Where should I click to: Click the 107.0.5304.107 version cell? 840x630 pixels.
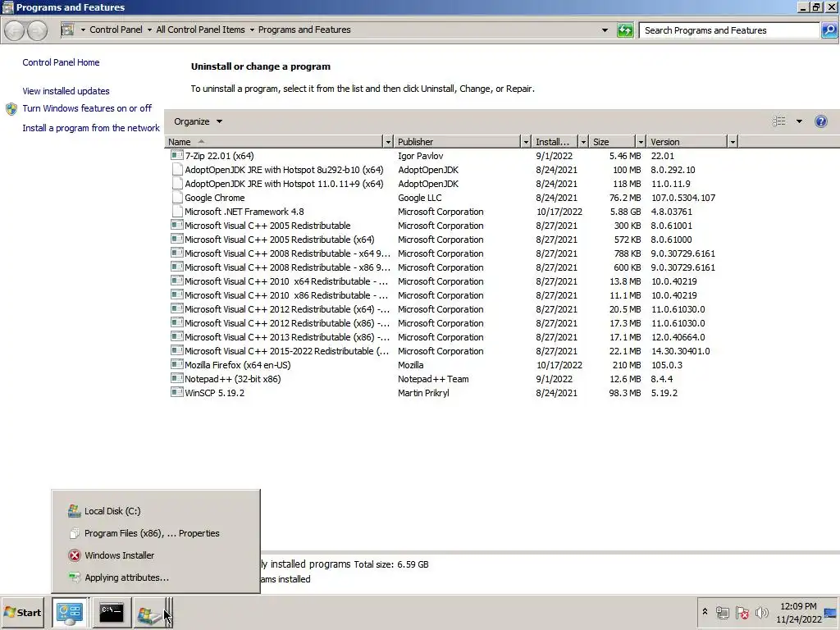pos(683,198)
